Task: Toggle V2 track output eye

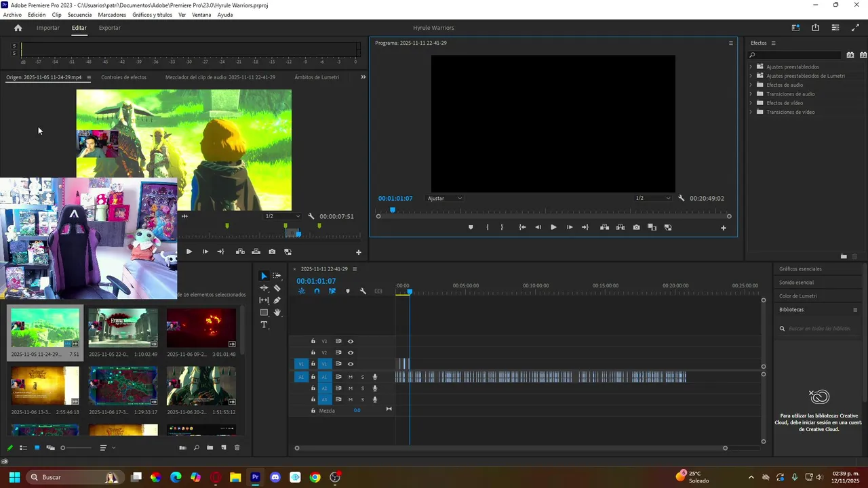Action: point(351,352)
